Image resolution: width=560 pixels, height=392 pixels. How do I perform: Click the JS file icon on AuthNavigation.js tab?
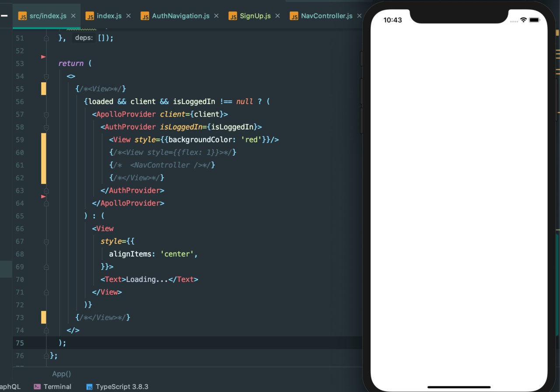[145, 16]
